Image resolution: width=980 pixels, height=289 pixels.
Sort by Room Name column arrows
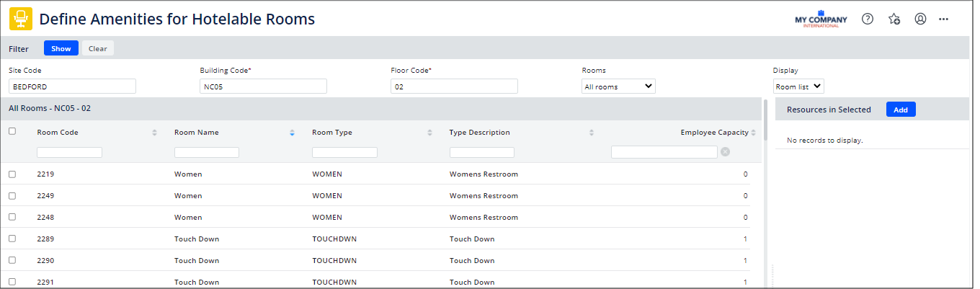coord(292,133)
